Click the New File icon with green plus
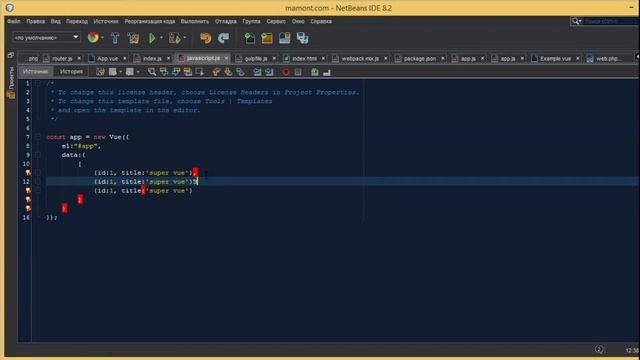640x360 pixels. 249,38
